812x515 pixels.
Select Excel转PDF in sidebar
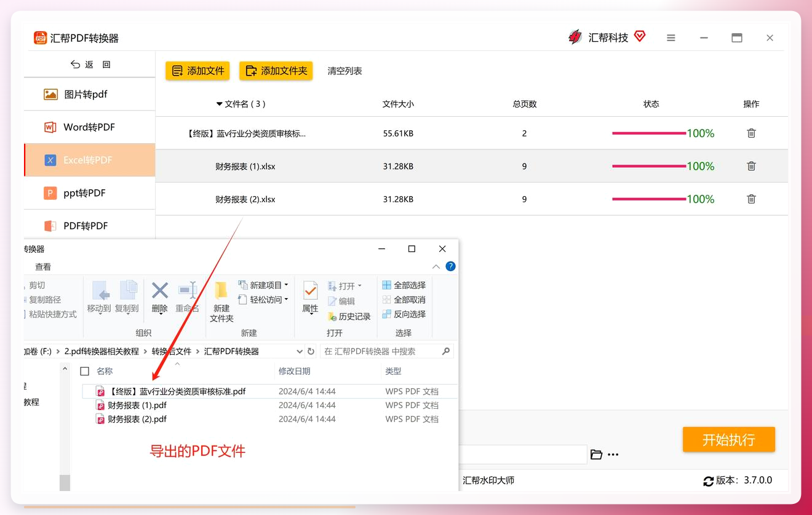pos(89,160)
